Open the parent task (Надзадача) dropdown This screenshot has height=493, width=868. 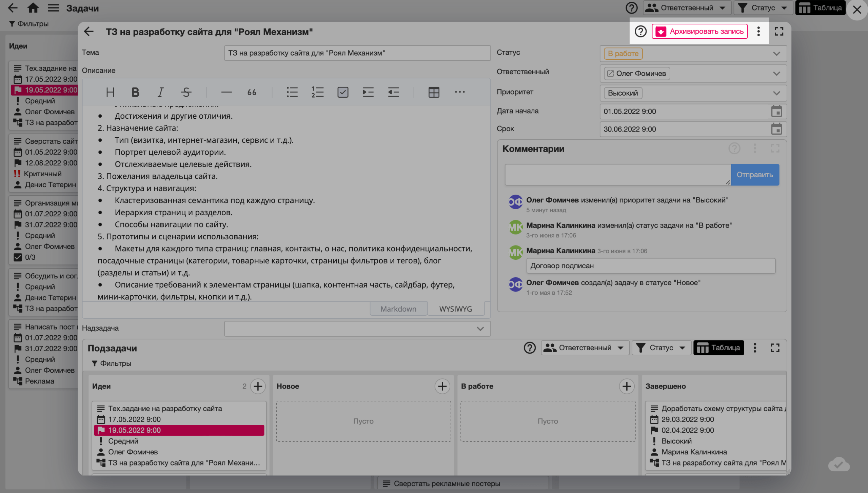point(480,329)
